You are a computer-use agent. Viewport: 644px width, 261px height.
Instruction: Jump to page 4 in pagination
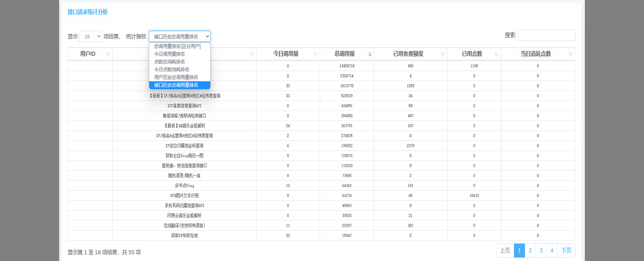[x=552, y=251]
